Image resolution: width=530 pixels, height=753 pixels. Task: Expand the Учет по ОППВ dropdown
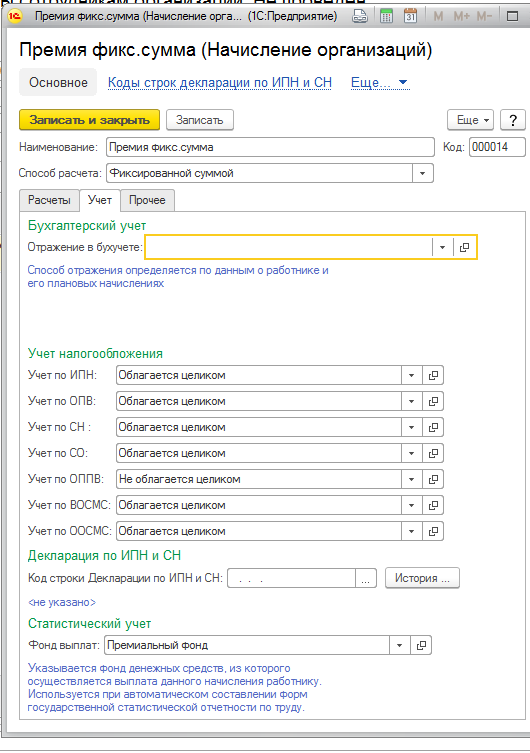click(x=411, y=479)
